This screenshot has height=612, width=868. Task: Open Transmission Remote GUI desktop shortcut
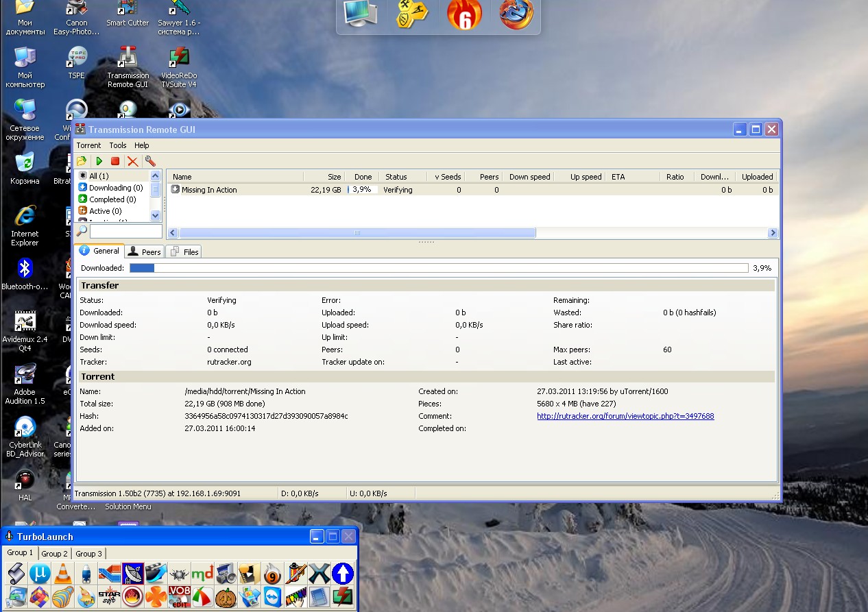click(128, 67)
